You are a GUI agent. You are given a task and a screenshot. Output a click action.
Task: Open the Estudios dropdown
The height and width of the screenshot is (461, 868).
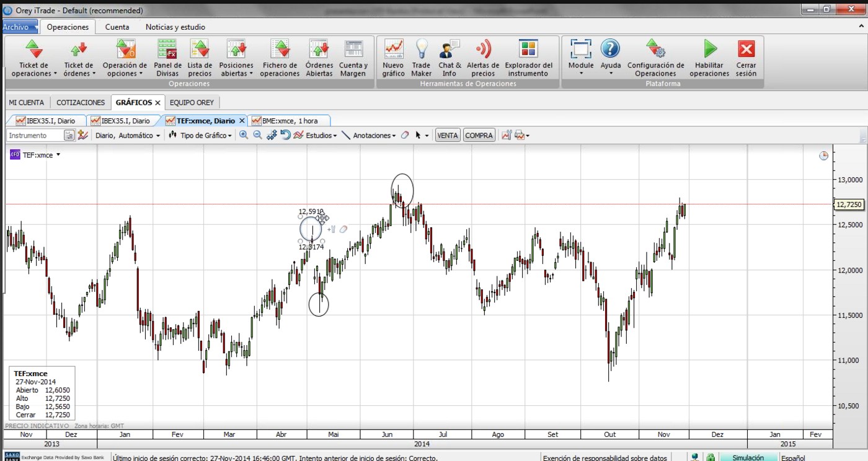pos(316,135)
